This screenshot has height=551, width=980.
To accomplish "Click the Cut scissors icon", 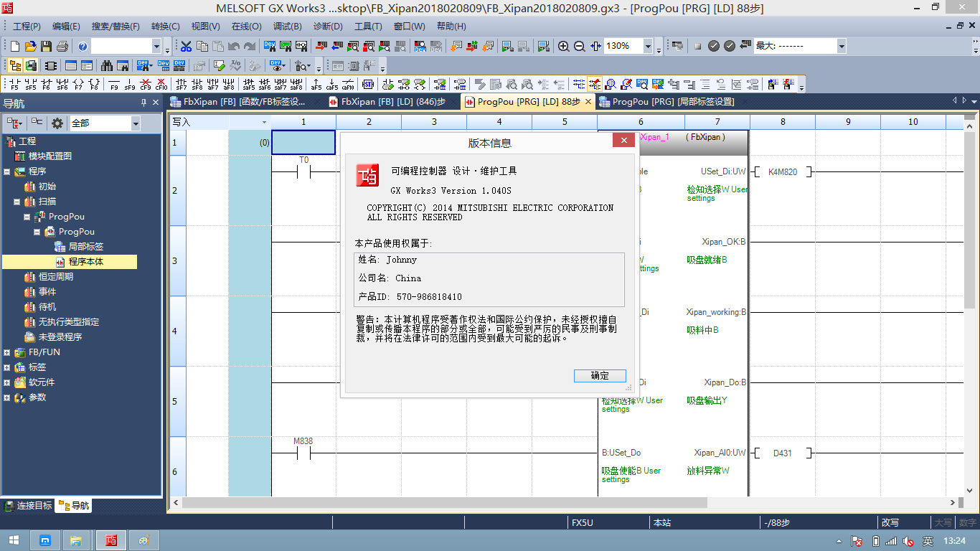I will click(186, 47).
